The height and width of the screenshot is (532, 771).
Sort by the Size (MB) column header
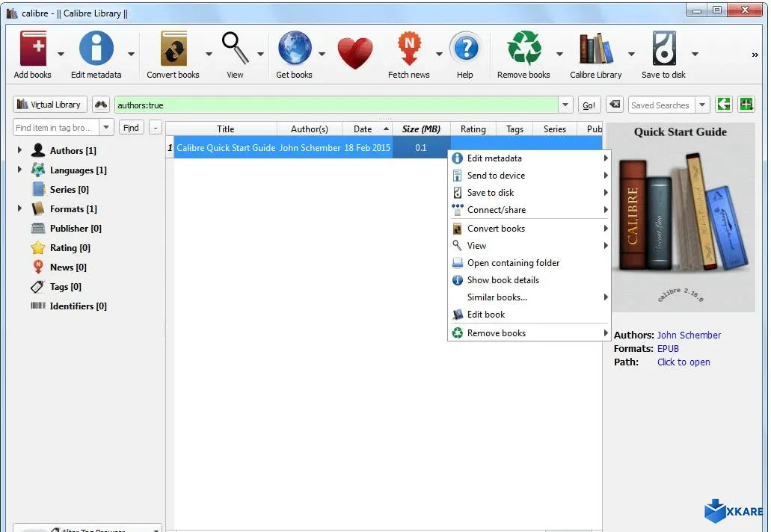click(x=421, y=129)
